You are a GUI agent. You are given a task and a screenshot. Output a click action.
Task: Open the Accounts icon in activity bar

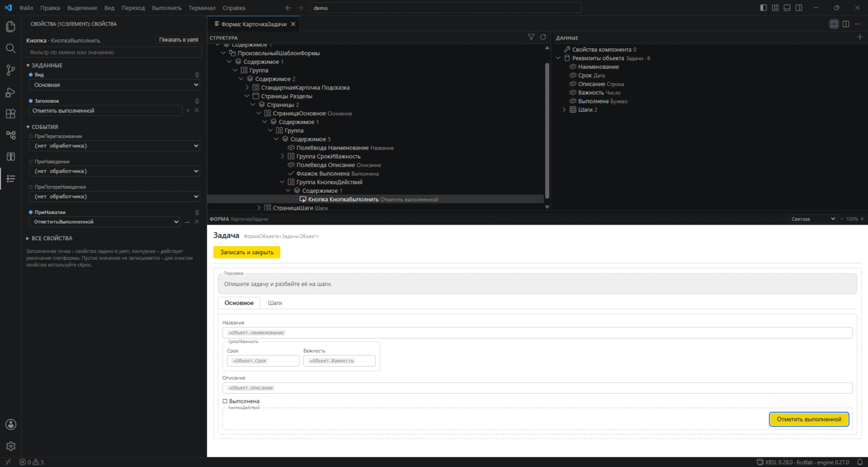click(x=11, y=425)
